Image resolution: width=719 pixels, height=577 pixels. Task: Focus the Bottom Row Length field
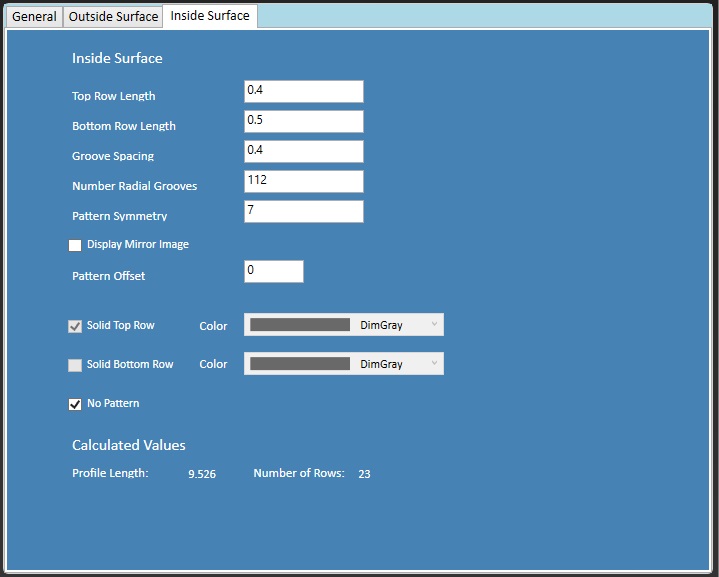pyautogui.click(x=303, y=121)
